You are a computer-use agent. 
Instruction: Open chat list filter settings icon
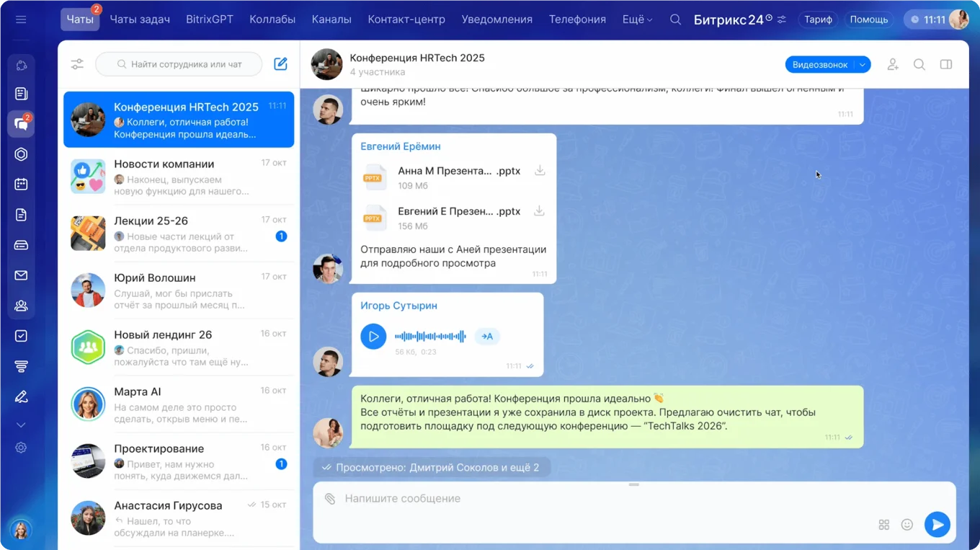coord(77,64)
